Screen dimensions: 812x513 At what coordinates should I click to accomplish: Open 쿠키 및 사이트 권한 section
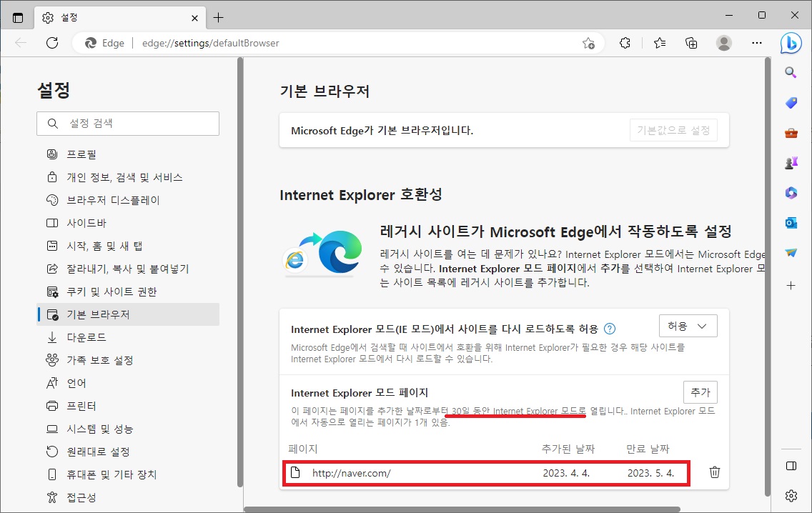(128, 292)
